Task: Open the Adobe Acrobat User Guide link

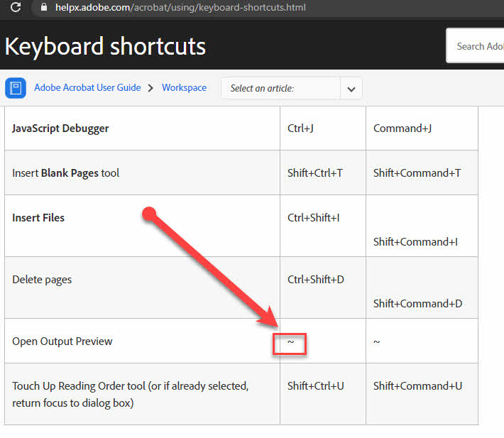Action: [87, 87]
